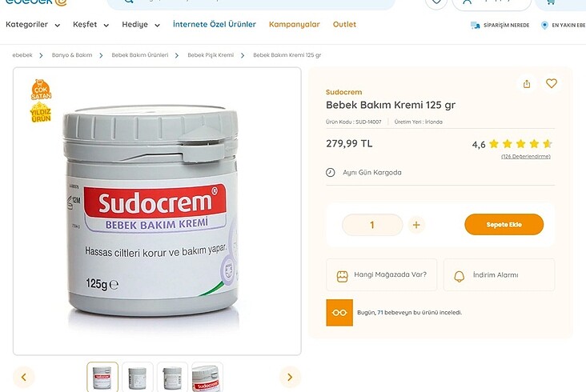Expand the Kategoriler dropdown menu
Viewport: 586px width, 392px height.
point(33,25)
